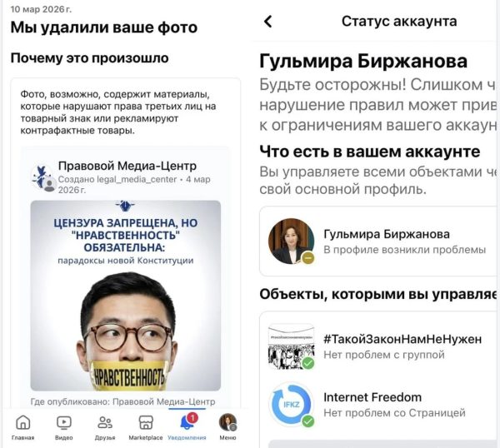Tap the yellow warning badge on profile photo

click(308, 257)
